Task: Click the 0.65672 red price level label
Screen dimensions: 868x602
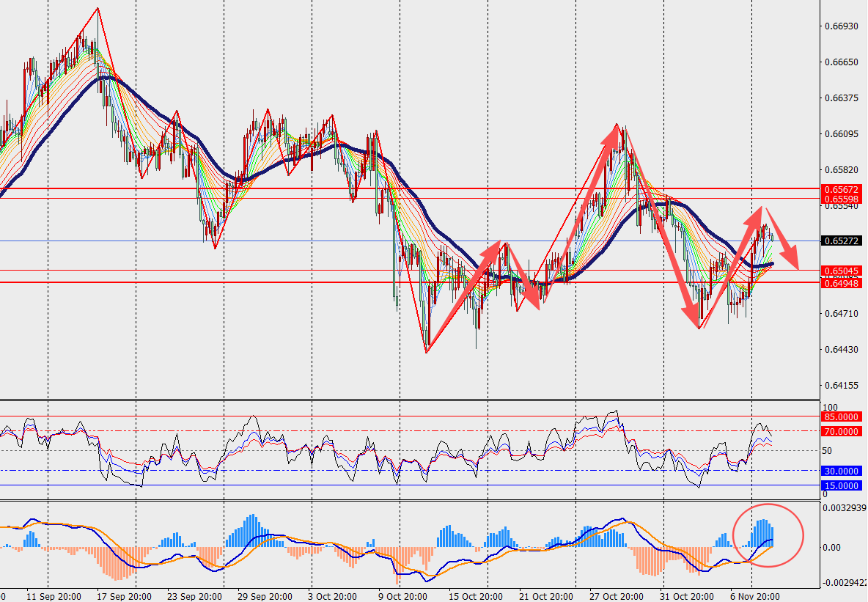Action: click(841, 189)
